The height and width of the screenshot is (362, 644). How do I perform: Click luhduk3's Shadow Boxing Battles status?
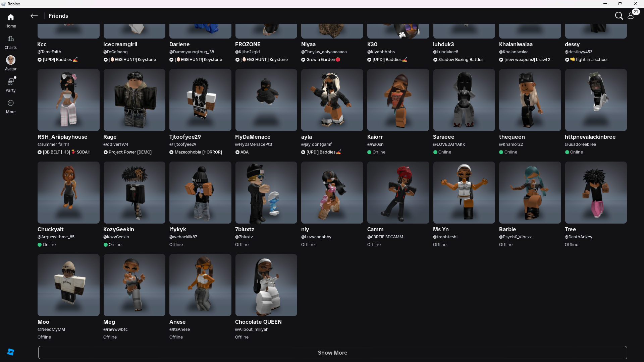click(x=461, y=60)
